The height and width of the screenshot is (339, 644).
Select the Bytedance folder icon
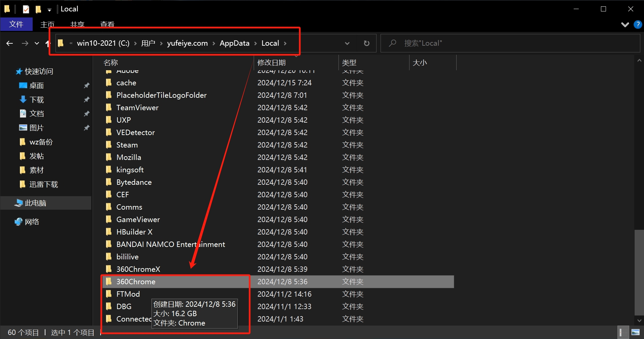(108, 182)
